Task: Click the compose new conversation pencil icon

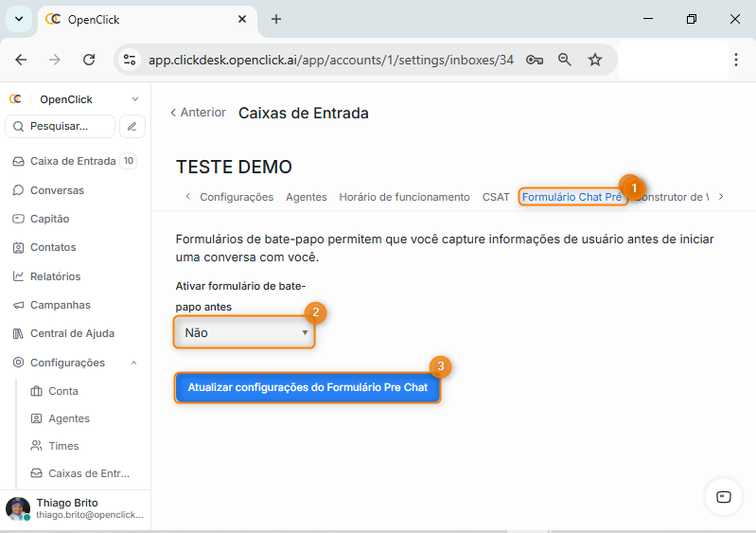Action: (x=132, y=126)
